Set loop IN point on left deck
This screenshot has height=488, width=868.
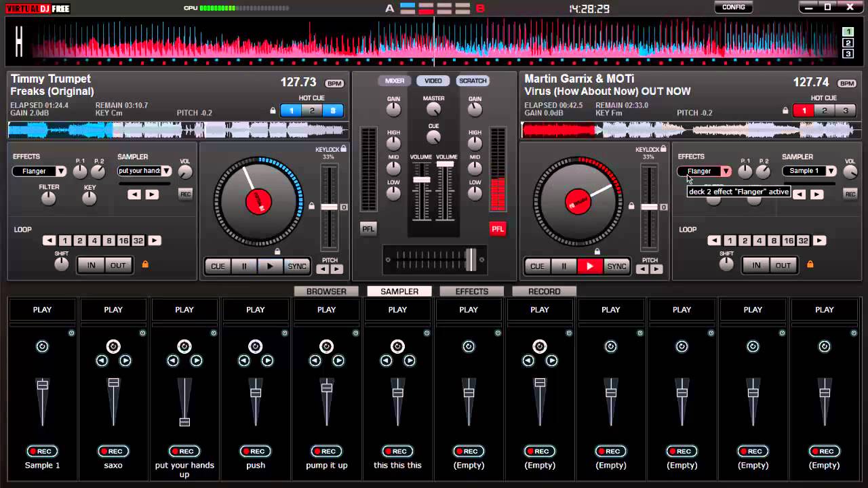92,265
